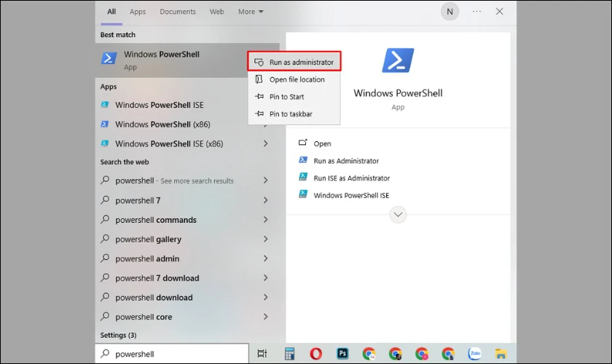Expand chevron next to powershell core
The height and width of the screenshot is (364, 612).
point(265,317)
